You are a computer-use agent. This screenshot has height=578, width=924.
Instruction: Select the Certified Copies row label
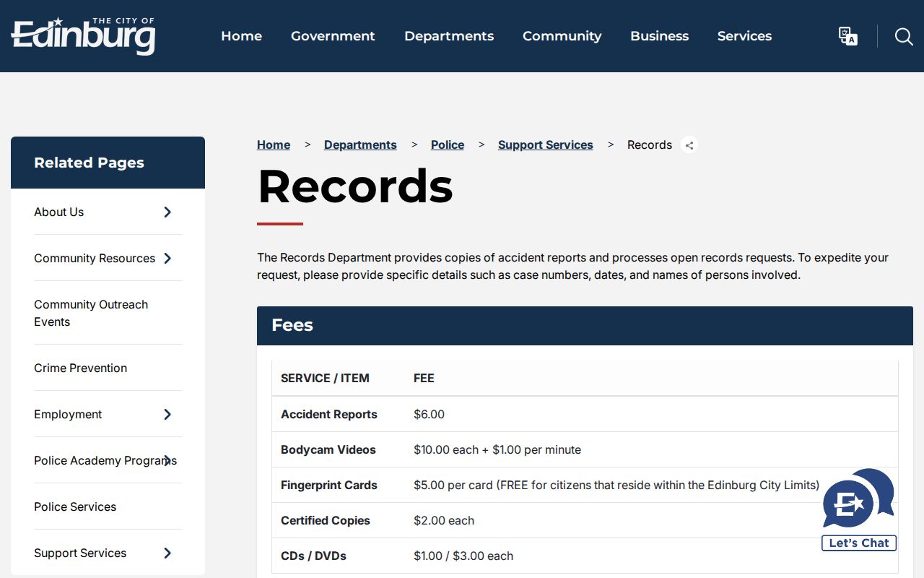[x=326, y=520]
